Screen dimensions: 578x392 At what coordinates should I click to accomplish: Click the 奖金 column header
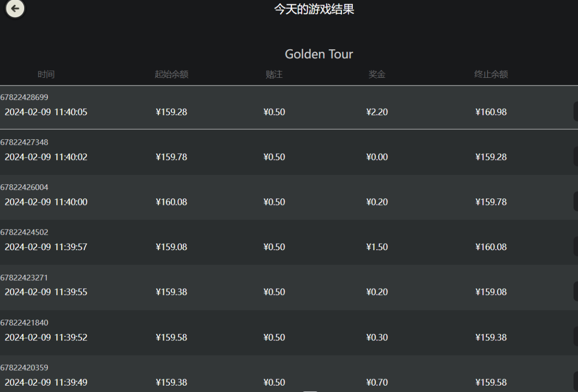tap(377, 74)
